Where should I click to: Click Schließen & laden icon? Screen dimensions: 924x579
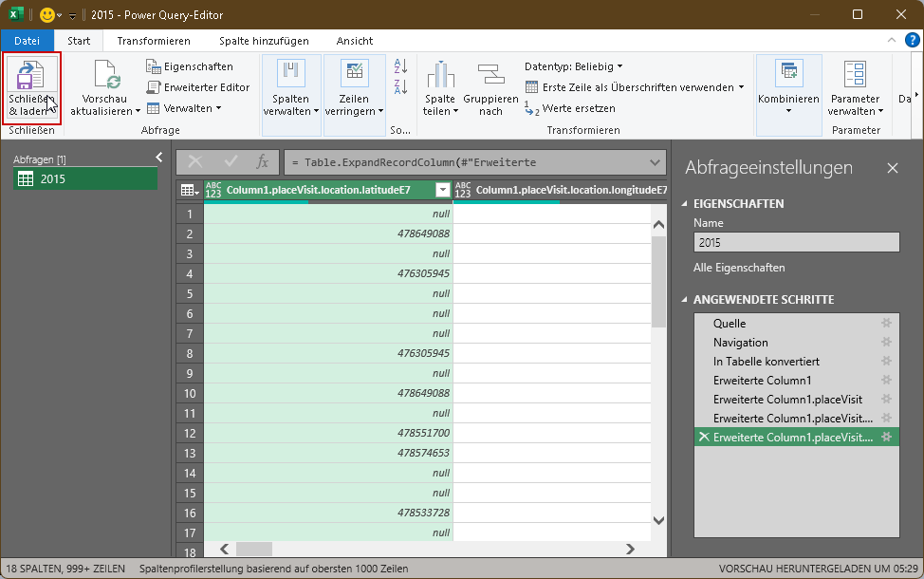pyautogui.click(x=32, y=76)
